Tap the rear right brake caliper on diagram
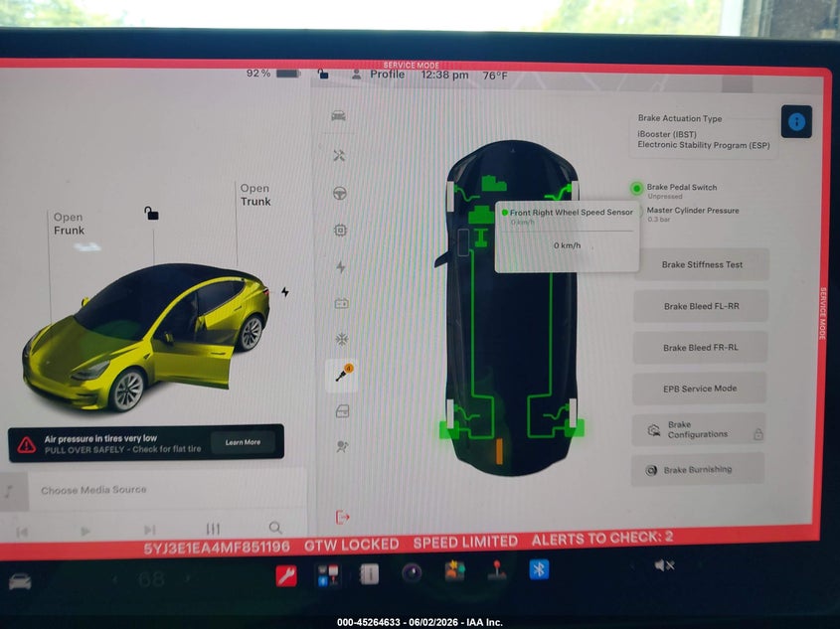 pos(575,427)
